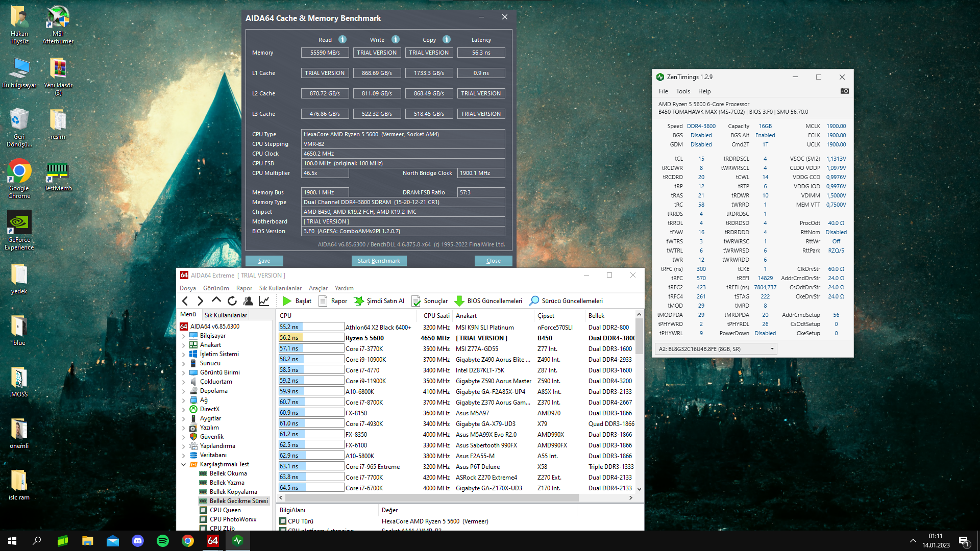Click the graph icon in AIDA64 toolbar

click(x=264, y=301)
